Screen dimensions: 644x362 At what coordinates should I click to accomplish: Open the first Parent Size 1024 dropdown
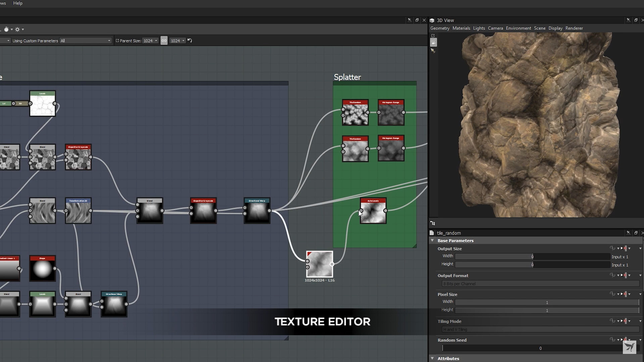(150, 41)
